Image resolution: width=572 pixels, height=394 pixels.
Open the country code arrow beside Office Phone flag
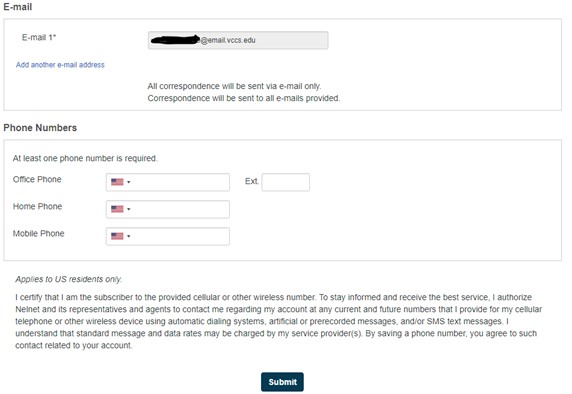(128, 182)
